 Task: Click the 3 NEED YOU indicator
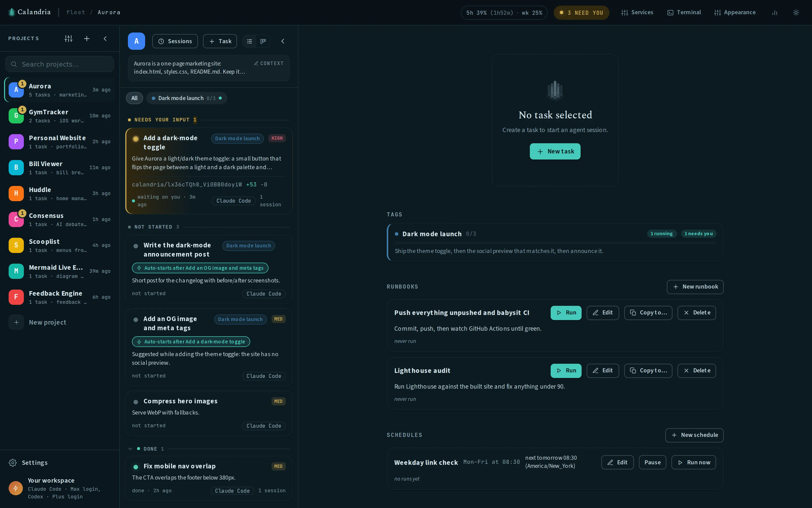pyautogui.click(x=582, y=13)
